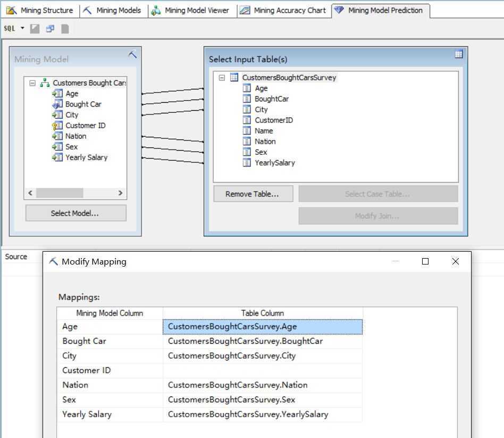The image size is (504, 438).
Task: Open the CustomersBoughtCarsSurvey.BoughtCar mapping cell
Action: [x=263, y=341]
